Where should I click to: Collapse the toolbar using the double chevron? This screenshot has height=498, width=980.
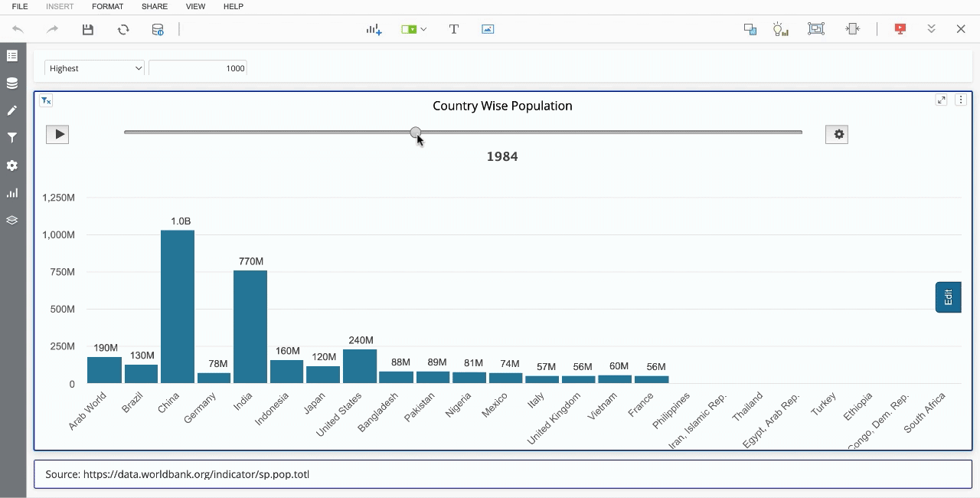931,28
